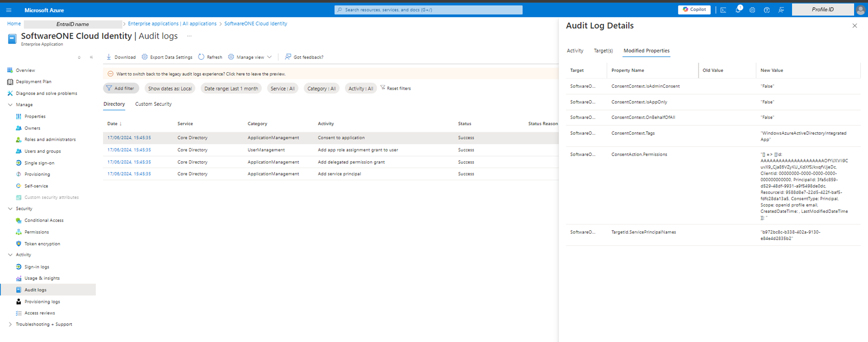Refresh the audit logs list

210,57
